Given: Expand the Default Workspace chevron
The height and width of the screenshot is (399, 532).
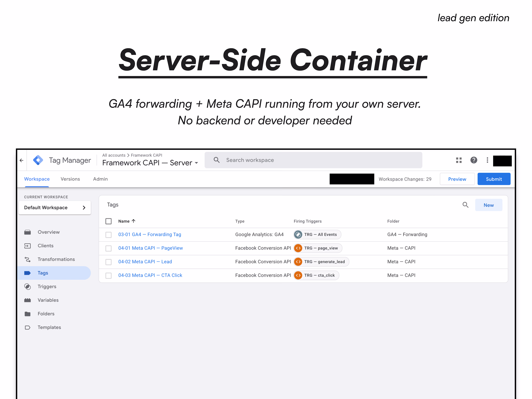Looking at the screenshot, I should click(x=84, y=208).
